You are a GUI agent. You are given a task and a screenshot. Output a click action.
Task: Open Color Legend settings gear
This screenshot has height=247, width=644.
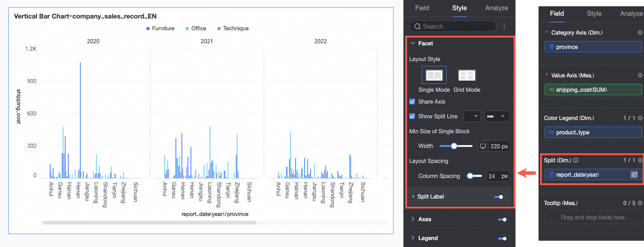(x=640, y=118)
